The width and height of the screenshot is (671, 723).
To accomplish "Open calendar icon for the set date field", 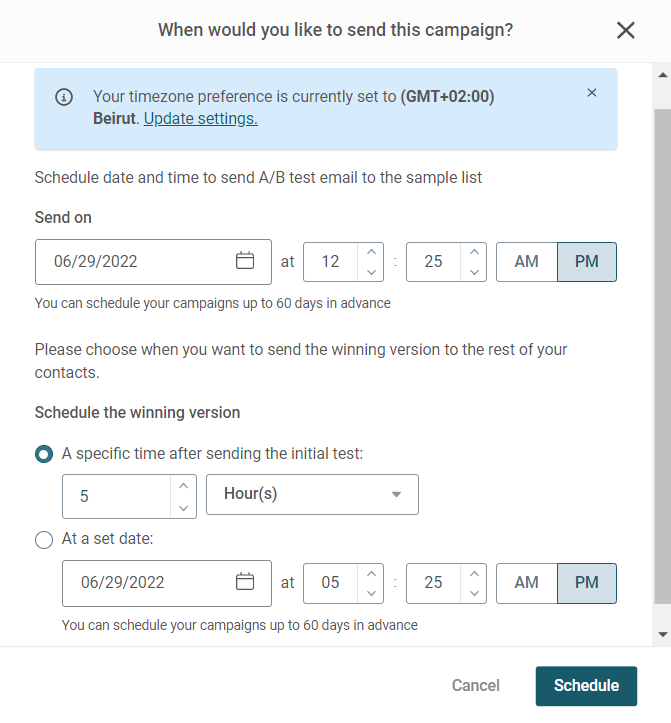I will pos(245,581).
